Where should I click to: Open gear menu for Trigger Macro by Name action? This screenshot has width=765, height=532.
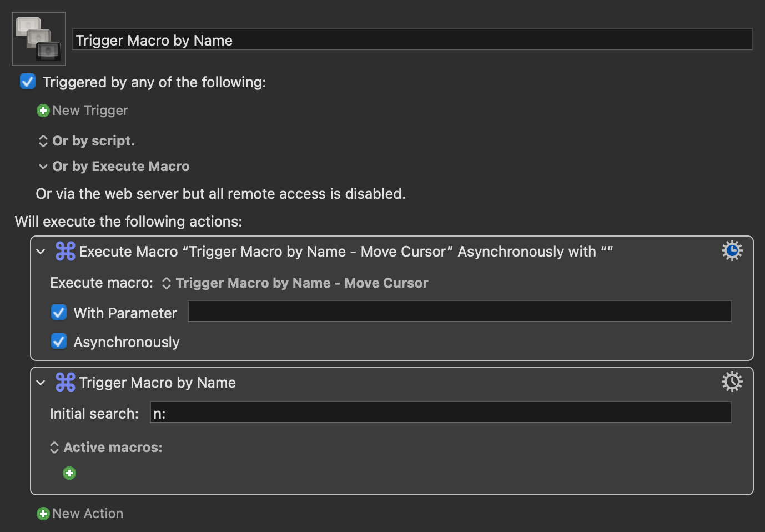click(x=732, y=382)
